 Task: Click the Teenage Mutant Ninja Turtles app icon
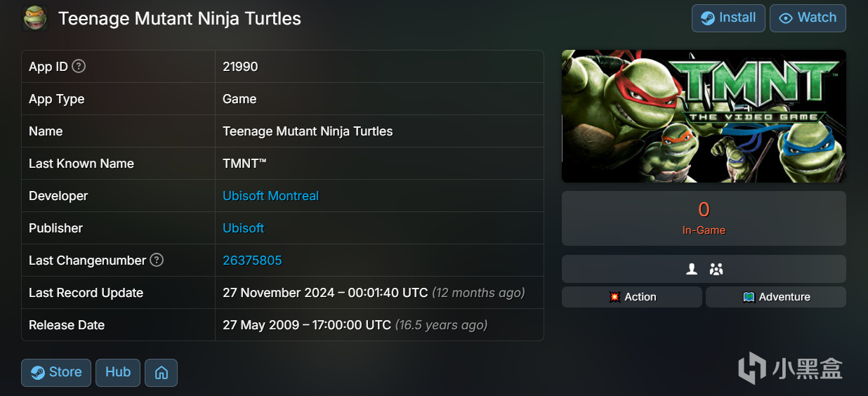(34, 18)
